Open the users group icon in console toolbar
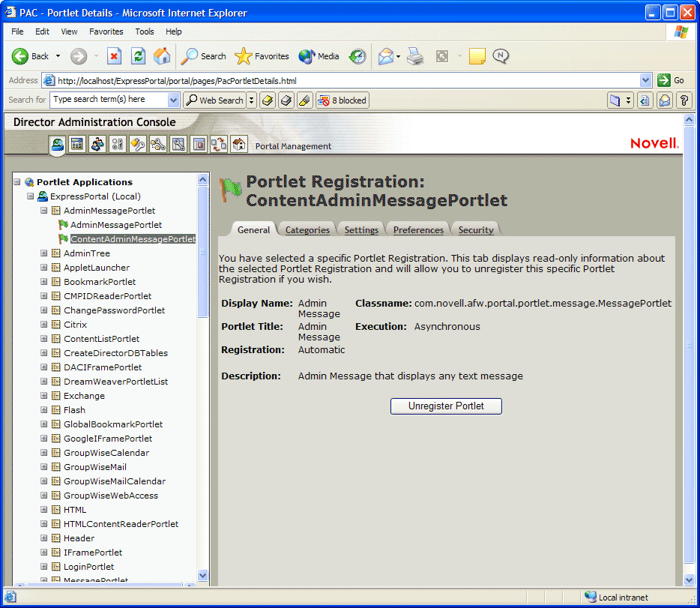 tap(97, 145)
